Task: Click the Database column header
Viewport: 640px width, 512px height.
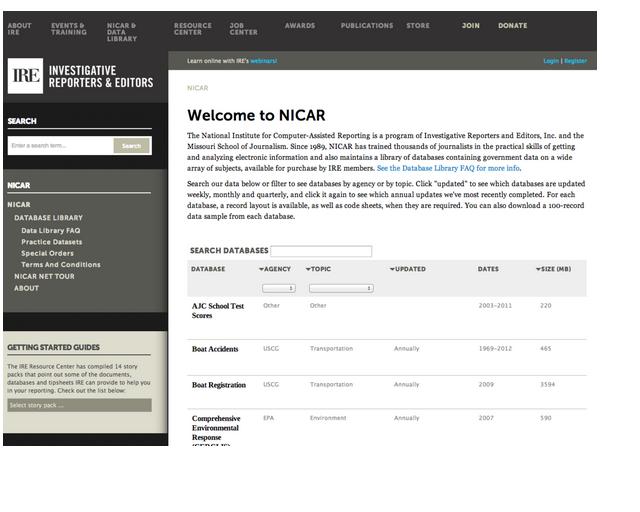Action: pos(208,269)
